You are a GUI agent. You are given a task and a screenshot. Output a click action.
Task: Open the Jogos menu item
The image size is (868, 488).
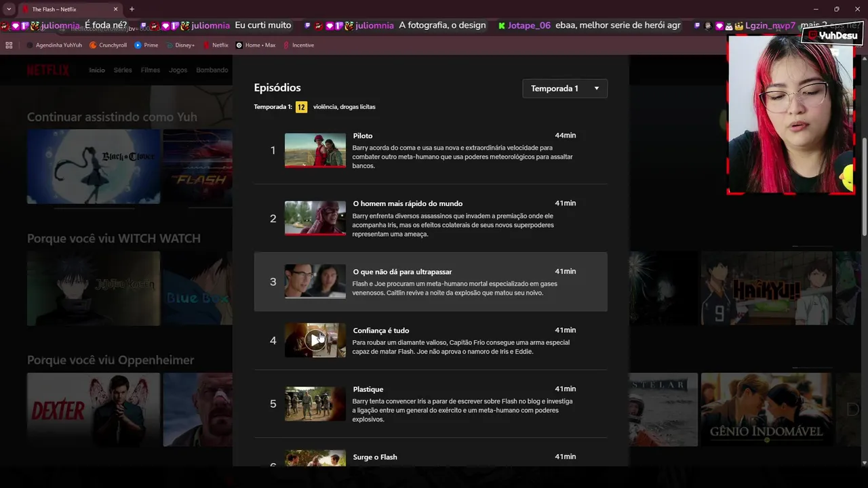pos(178,70)
